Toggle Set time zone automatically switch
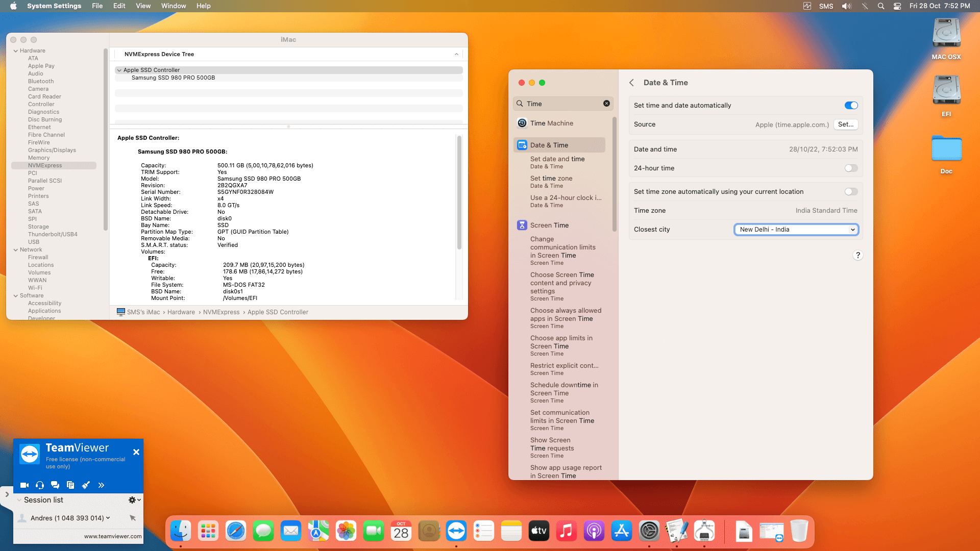 point(851,192)
